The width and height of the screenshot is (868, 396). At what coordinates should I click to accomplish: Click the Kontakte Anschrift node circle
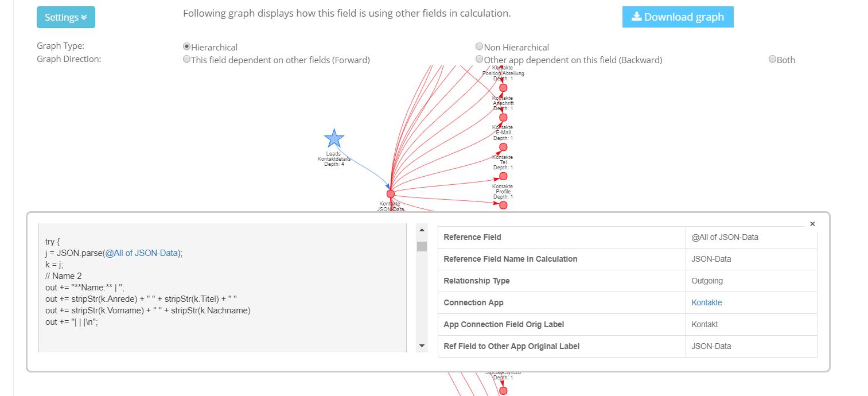pyautogui.click(x=503, y=118)
